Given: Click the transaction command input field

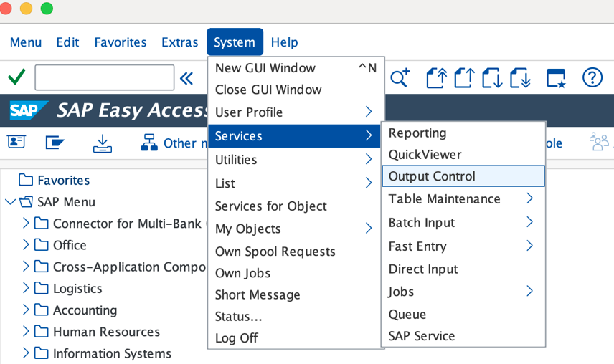Looking at the screenshot, I should pyautogui.click(x=105, y=77).
